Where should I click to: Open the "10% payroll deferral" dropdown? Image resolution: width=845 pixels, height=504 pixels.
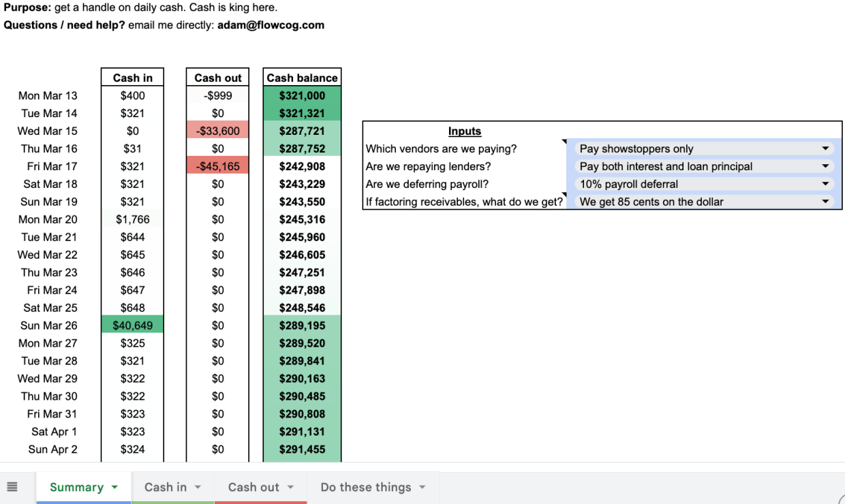(825, 183)
